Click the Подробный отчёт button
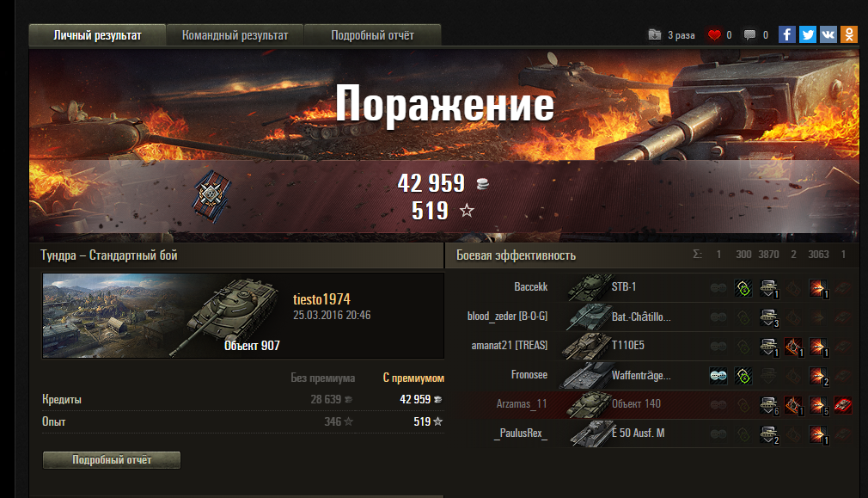Viewport: 868px width, 498px height. (x=111, y=460)
